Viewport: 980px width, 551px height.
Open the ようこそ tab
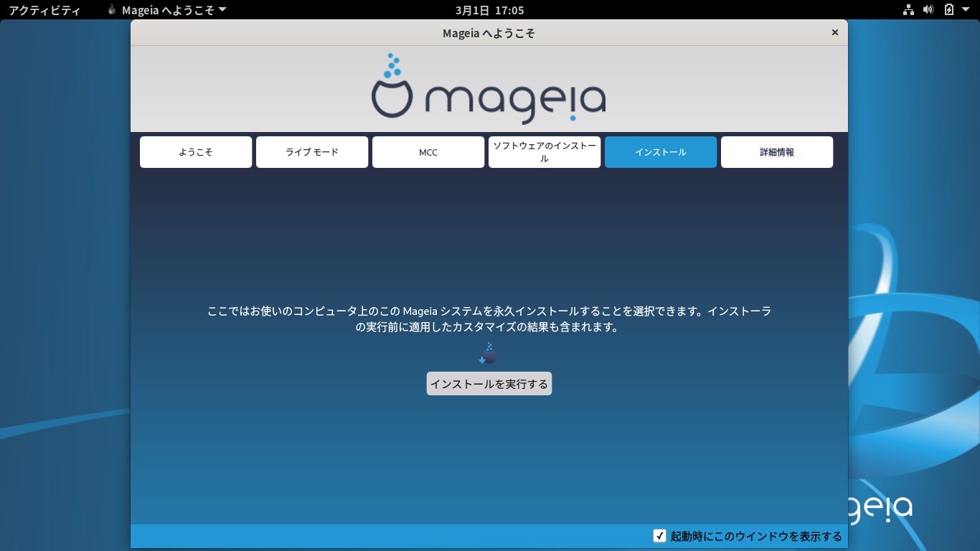coord(196,152)
